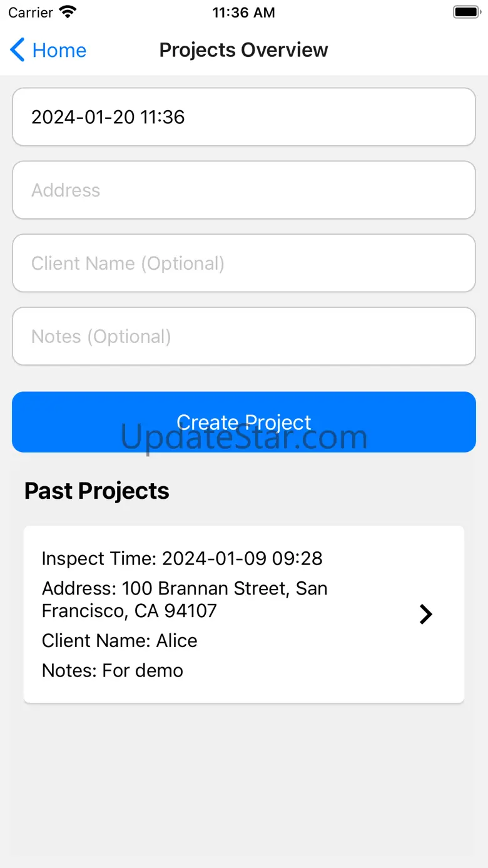Tap the Notes: For demo text

point(113,671)
